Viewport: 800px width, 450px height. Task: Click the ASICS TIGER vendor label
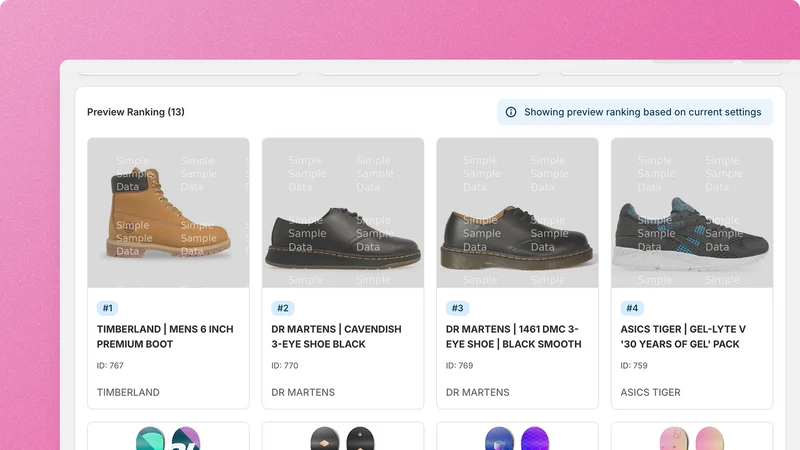point(651,392)
